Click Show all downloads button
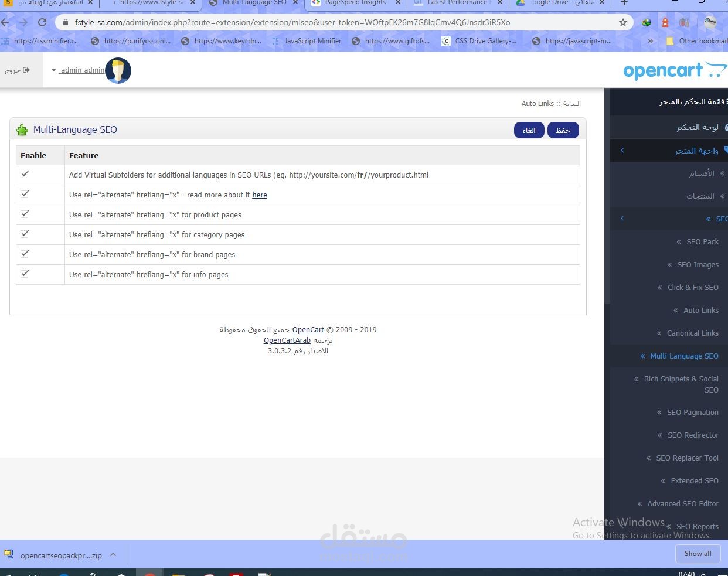 click(698, 554)
